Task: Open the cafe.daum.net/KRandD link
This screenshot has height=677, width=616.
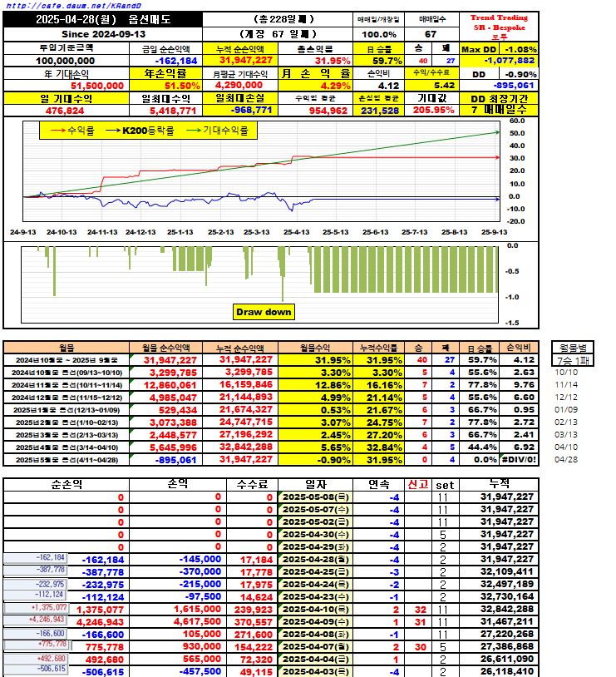Action: [73, 6]
